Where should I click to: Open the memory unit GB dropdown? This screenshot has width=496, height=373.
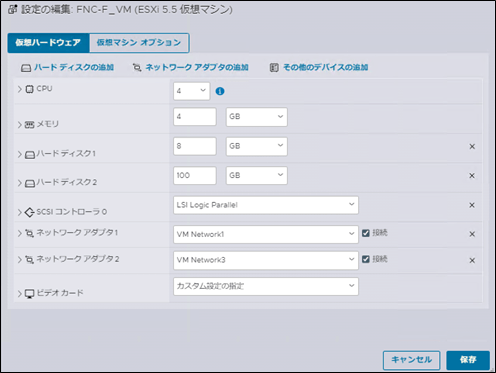pos(256,117)
